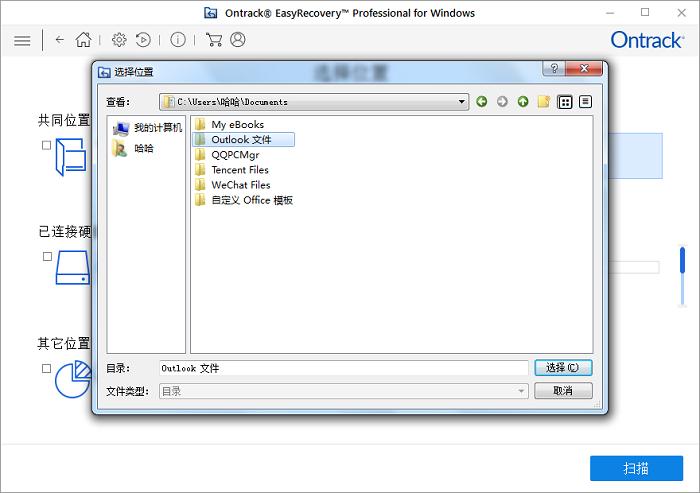Navigate back with green arrow in dialog
700x493 pixels.
(x=481, y=102)
